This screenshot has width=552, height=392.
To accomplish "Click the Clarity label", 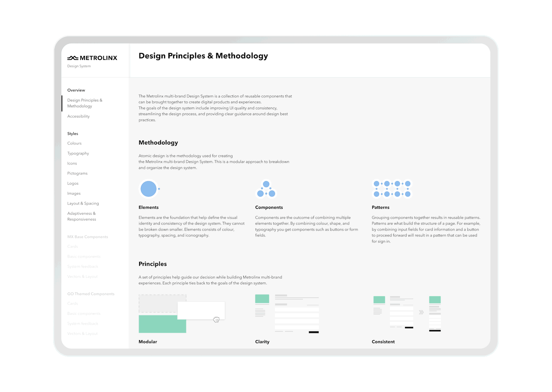I will [262, 342].
